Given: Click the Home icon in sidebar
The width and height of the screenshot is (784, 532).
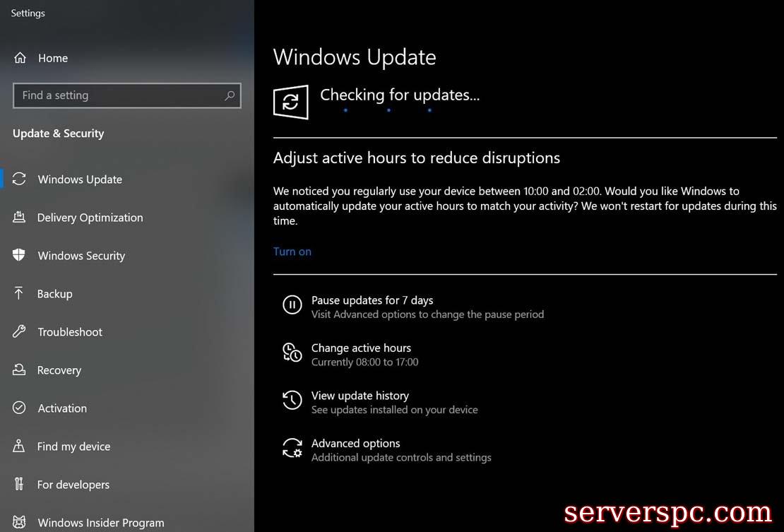Looking at the screenshot, I should coord(20,58).
